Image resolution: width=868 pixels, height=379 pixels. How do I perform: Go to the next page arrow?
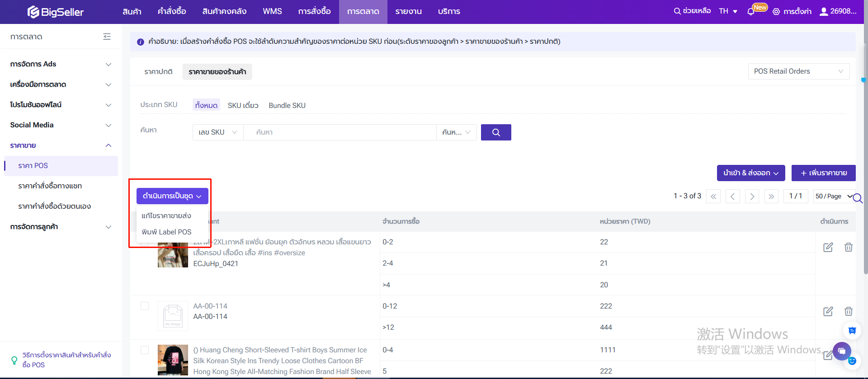pyautogui.click(x=752, y=197)
